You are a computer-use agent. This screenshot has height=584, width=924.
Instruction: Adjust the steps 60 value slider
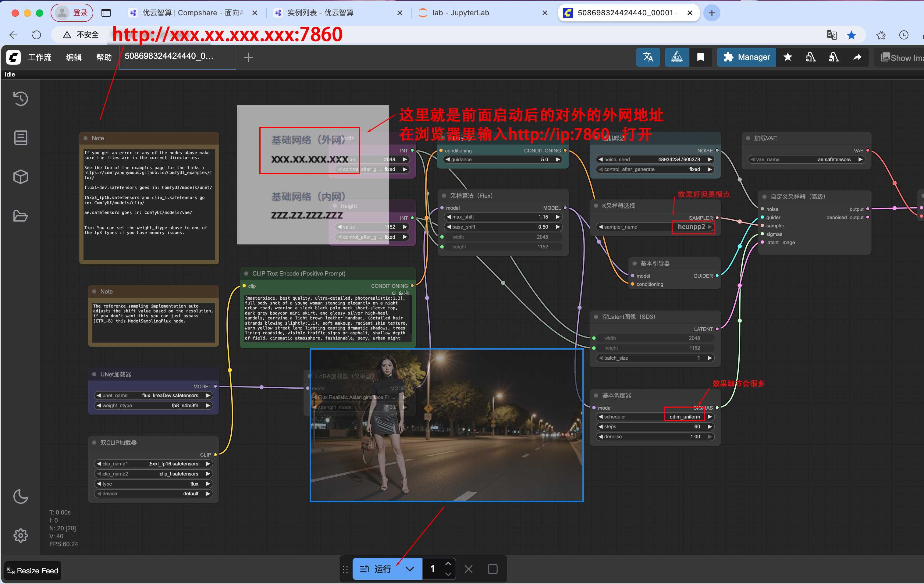pos(655,427)
